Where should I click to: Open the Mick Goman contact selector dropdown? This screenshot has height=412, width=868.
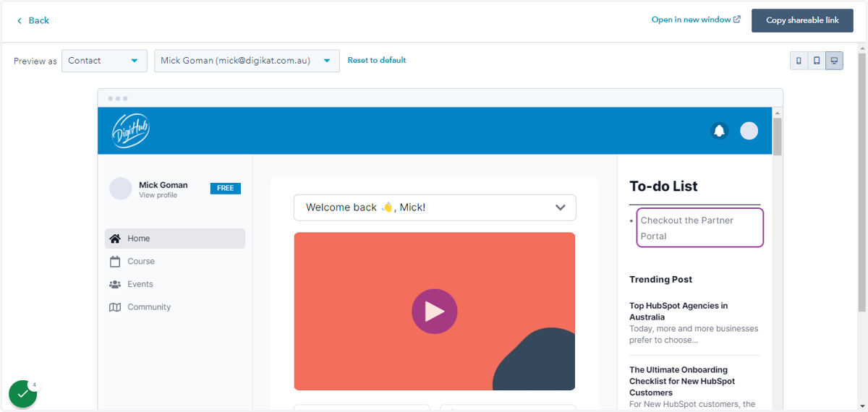point(247,61)
